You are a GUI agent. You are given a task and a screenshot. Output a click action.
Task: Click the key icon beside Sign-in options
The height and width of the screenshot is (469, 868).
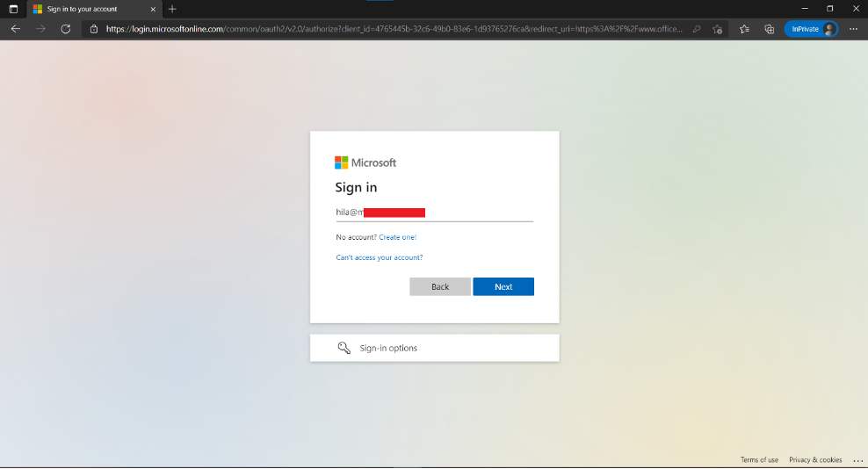pos(344,348)
